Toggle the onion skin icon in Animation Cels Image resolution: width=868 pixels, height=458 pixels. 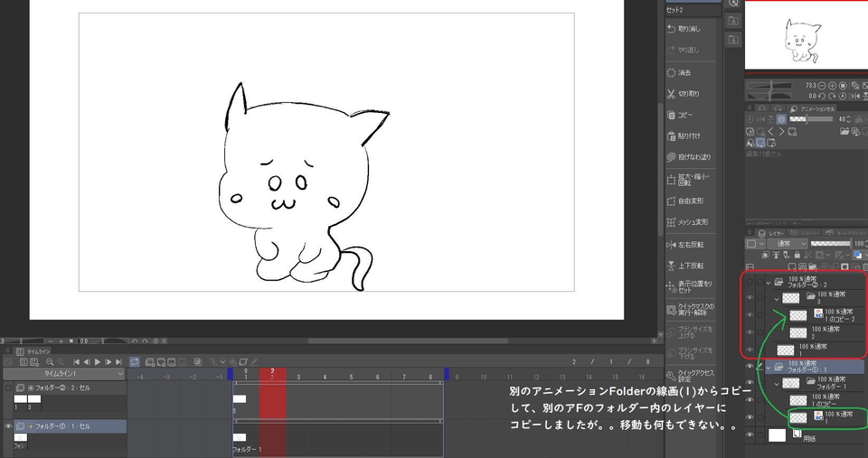781,119
